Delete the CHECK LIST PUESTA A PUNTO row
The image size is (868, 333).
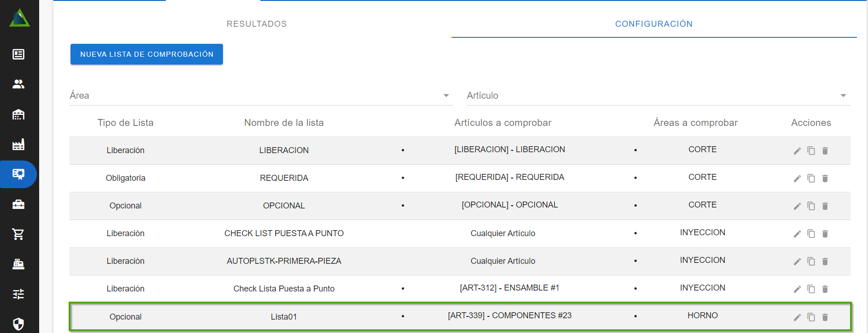pyautogui.click(x=825, y=234)
